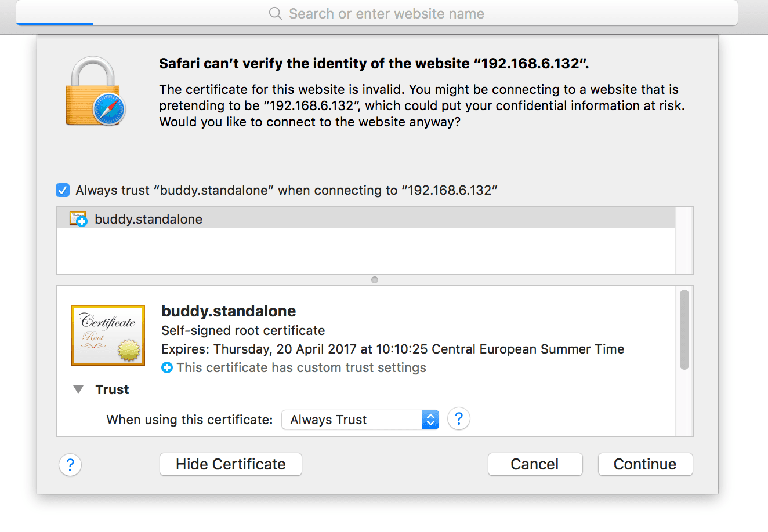Click the question mark beside the trust dropdown
The image size is (768, 532).
458,418
